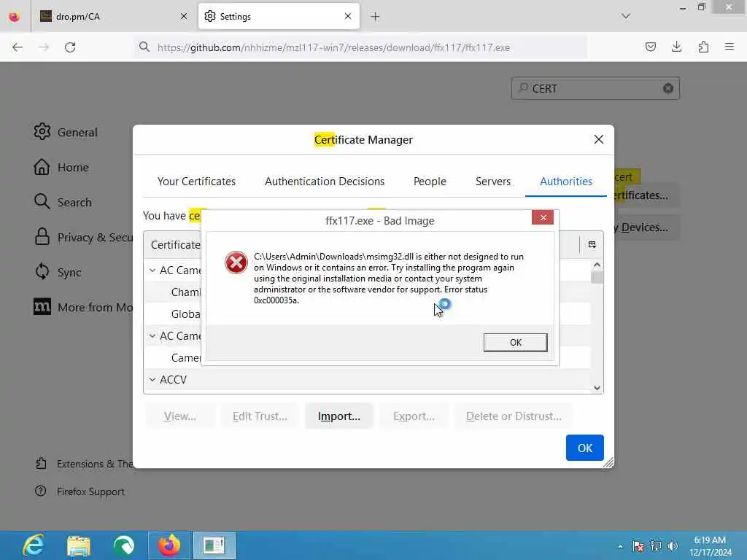Image resolution: width=747 pixels, height=560 pixels.
Task: Switch to Your Certificates tab
Action: [x=196, y=182]
